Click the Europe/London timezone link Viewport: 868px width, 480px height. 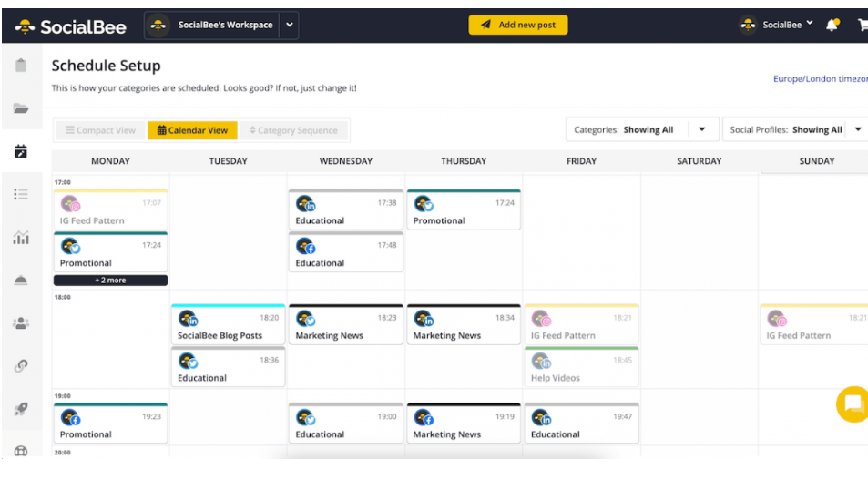click(x=820, y=79)
